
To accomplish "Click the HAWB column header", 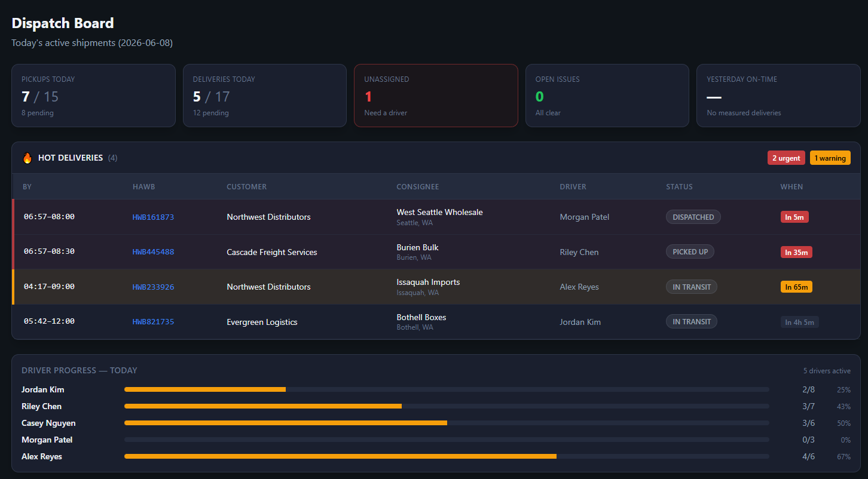I will (x=144, y=187).
